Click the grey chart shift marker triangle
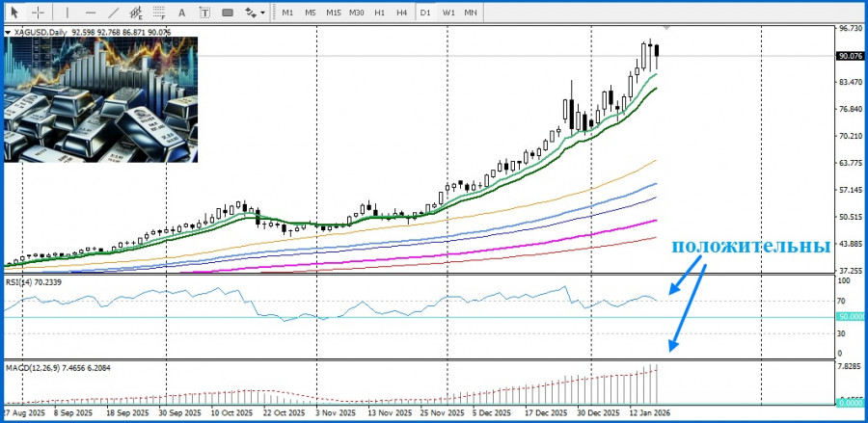Viewport: 868px width, 423px height. 665,29
